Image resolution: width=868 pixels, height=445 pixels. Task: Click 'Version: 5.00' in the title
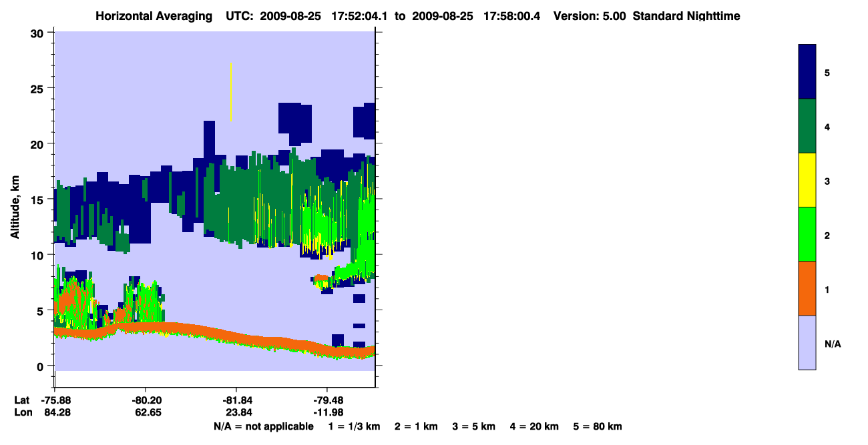tap(590, 16)
